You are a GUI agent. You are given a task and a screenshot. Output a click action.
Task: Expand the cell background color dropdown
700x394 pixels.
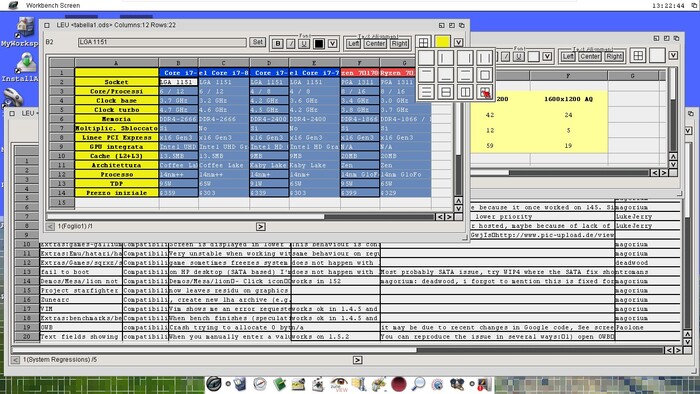pos(458,42)
